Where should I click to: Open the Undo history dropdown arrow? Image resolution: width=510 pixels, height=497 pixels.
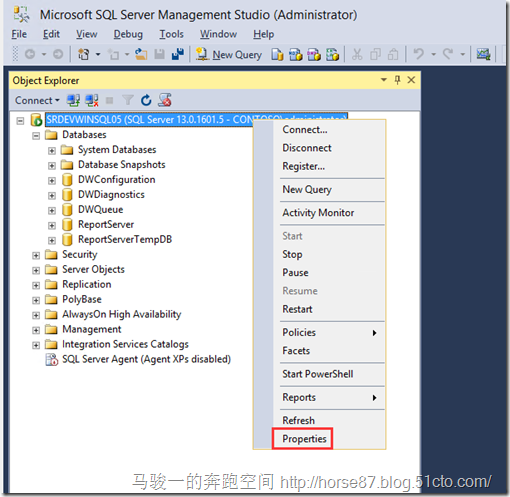pos(433,54)
